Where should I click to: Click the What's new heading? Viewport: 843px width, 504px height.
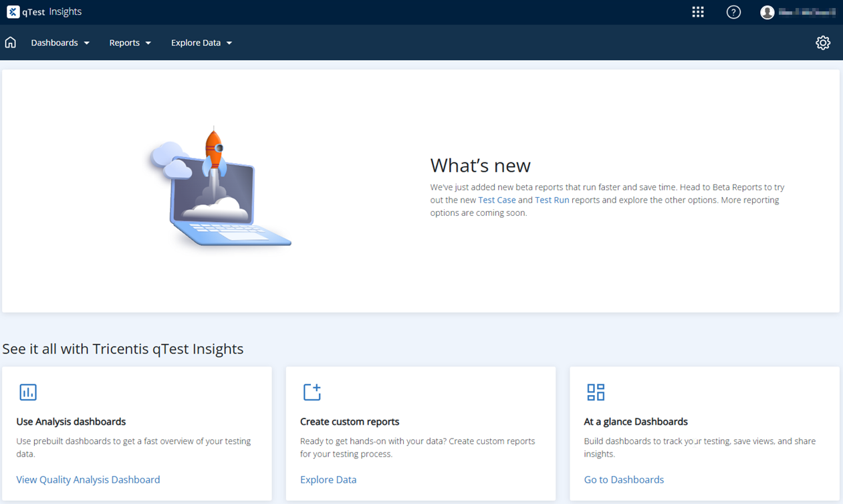(480, 165)
